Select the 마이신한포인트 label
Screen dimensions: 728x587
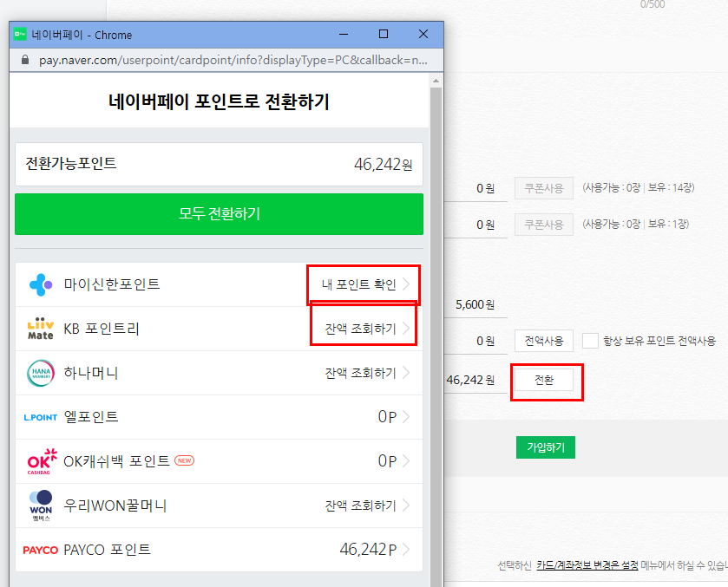click(112, 284)
